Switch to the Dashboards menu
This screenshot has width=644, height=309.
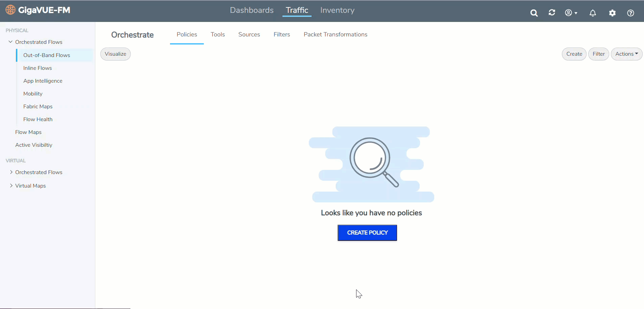(252, 10)
